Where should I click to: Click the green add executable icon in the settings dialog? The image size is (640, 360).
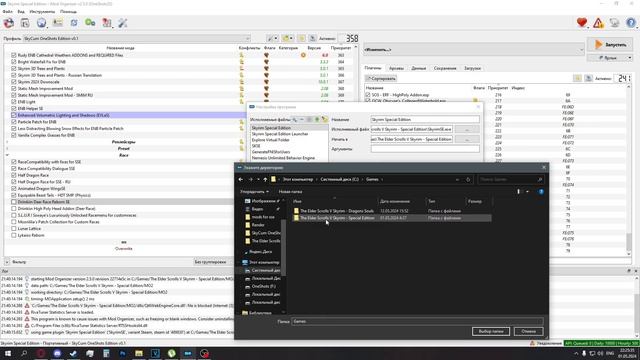[317, 120]
